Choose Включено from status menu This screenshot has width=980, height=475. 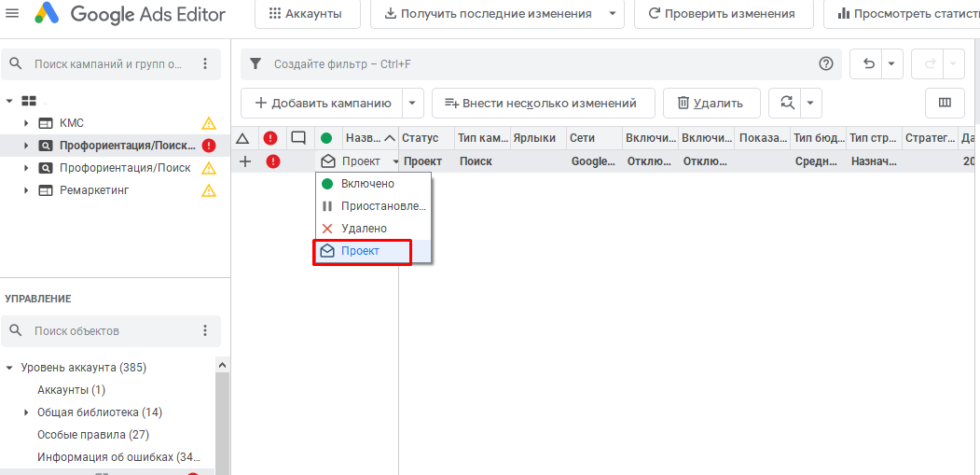(x=373, y=184)
